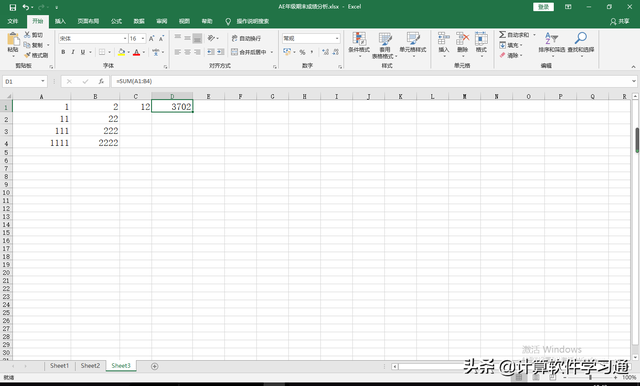Screen dimensions: 640x386
Task: Decrease font size with the smaller A icon
Action: coord(161,38)
